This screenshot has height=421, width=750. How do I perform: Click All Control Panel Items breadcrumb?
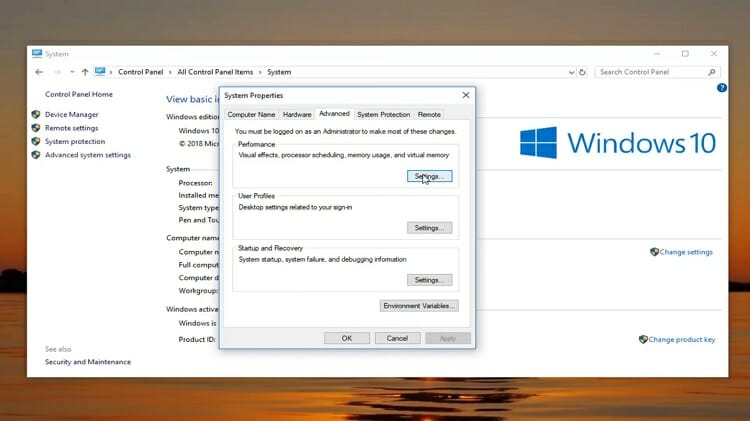(x=215, y=72)
